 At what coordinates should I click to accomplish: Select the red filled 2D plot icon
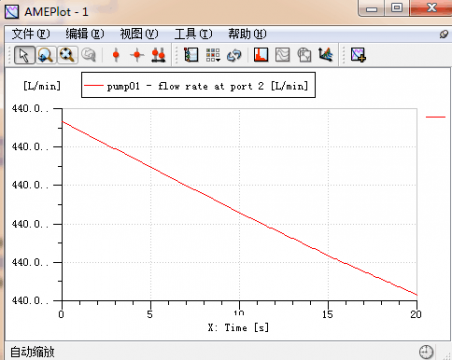point(261,55)
